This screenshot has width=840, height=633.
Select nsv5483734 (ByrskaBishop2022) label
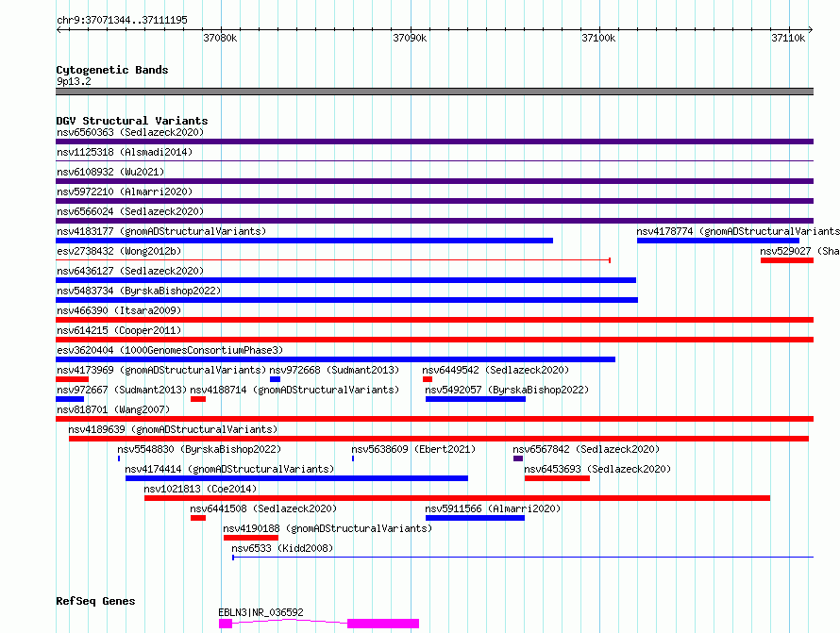(x=139, y=291)
